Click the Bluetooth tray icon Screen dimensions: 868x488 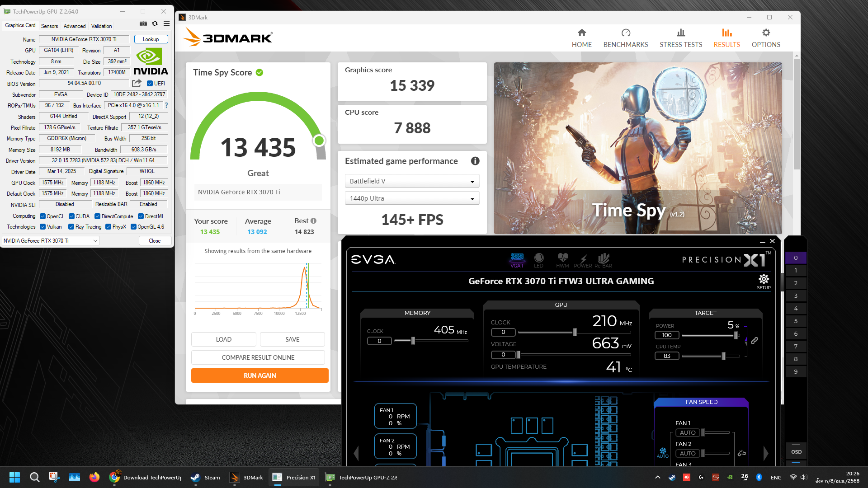(759, 477)
